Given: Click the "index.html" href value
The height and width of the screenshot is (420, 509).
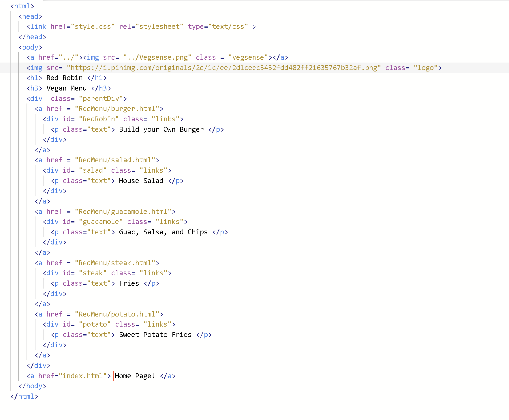Looking at the screenshot, I should [x=83, y=376].
